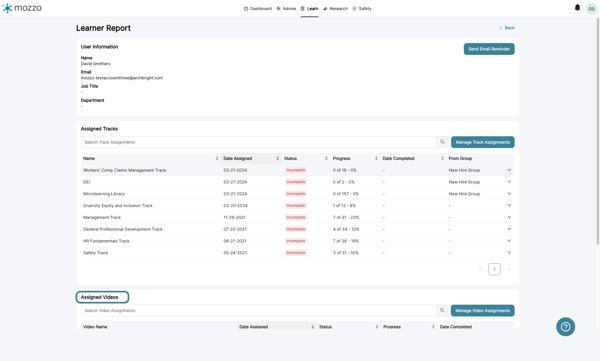Click progress value 0 of 157 - 0%
This screenshot has width=600, height=361.
click(x=346, y=194)
